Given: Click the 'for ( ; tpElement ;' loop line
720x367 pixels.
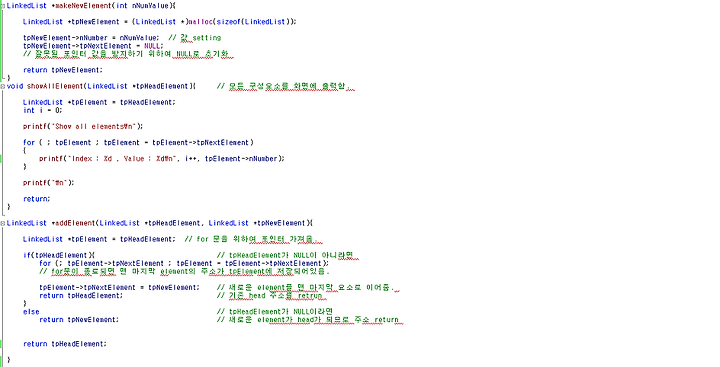Looking at the screenshot, I should click(x=138, y=142).
